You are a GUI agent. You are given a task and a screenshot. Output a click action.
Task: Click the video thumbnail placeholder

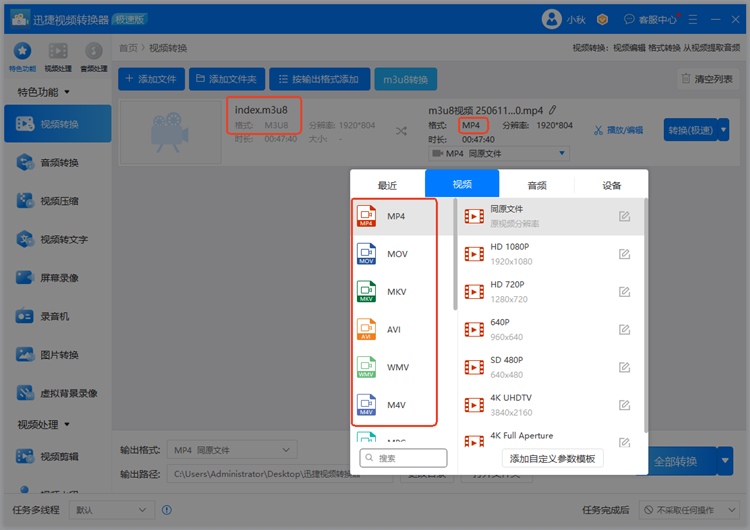pos(170,132)
